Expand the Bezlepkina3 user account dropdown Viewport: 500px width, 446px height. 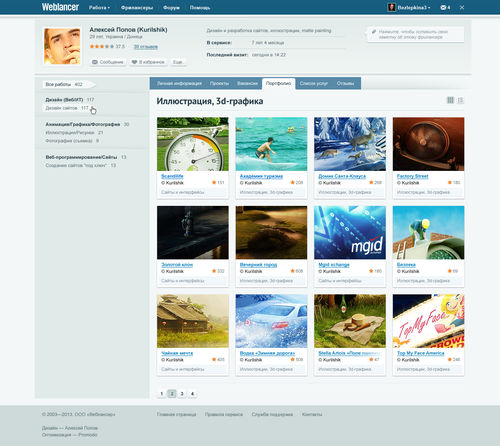click(x=409, y=7)
